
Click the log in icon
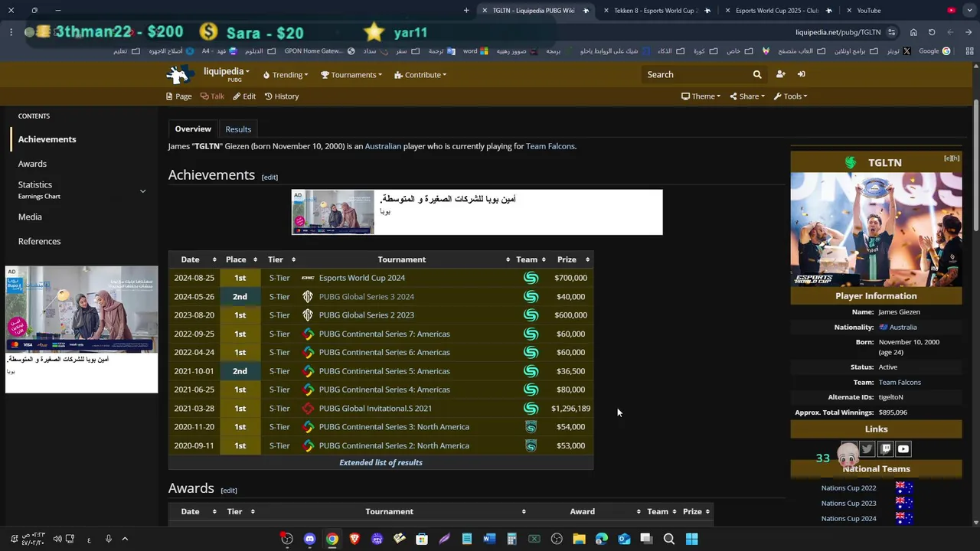[x=801, y=74]
